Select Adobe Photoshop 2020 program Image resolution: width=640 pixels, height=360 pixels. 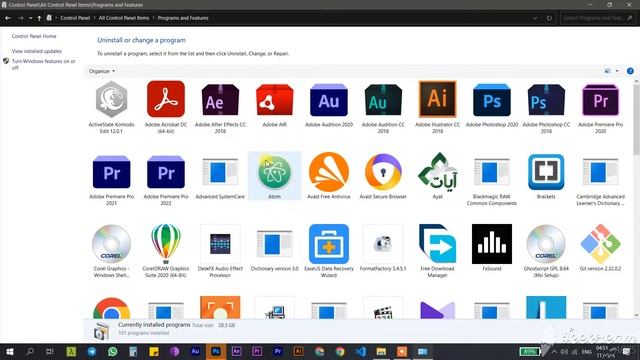(491, 104)
